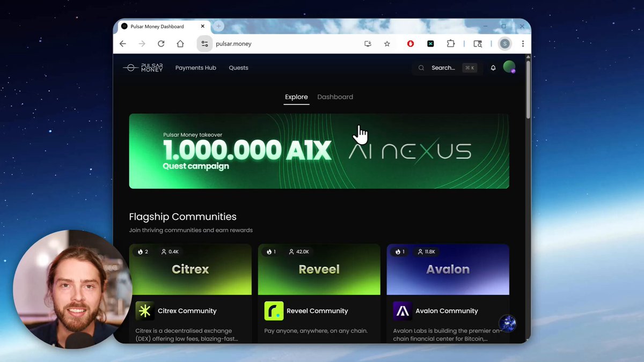The width and height of the screenshot is (644, 362).
Task: Open a new browser tab
Action: (x=218, y=26)
